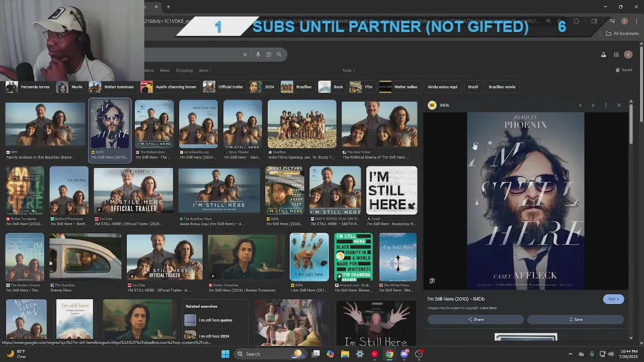Clear the Google search box text
Screen dimensions: 644x362
click(245, 54)
